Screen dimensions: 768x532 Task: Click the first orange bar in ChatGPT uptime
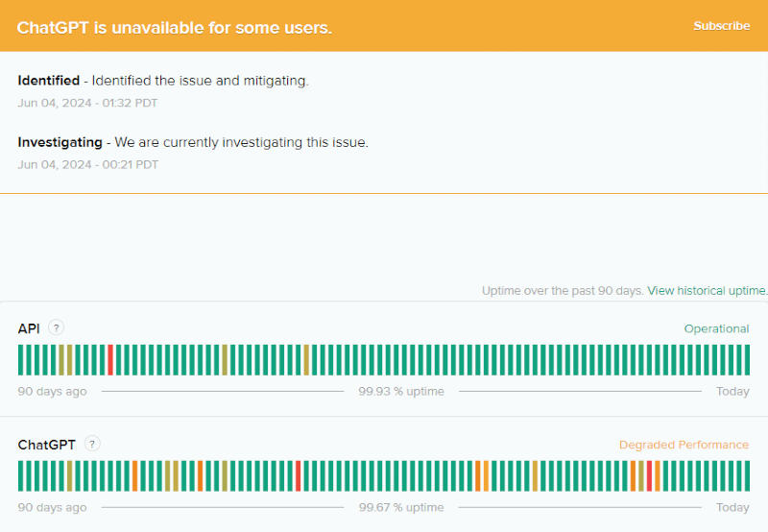tap(135, 475)
